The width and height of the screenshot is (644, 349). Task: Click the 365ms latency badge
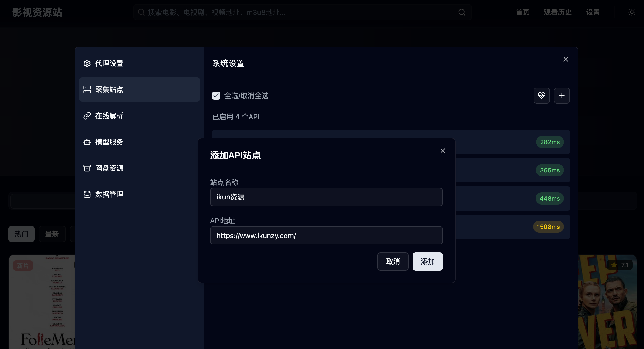(550, 170)
